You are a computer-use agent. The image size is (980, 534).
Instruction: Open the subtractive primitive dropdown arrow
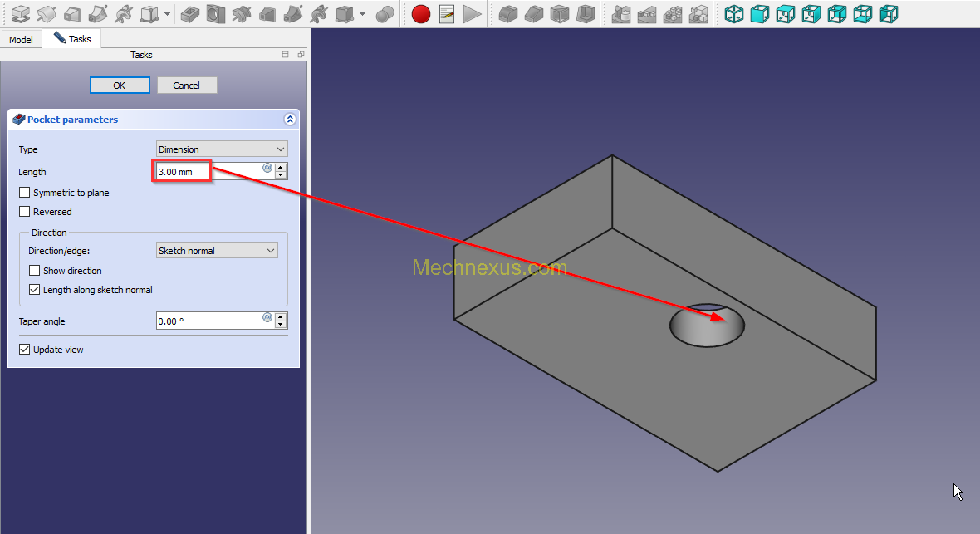tap(362, 14)
